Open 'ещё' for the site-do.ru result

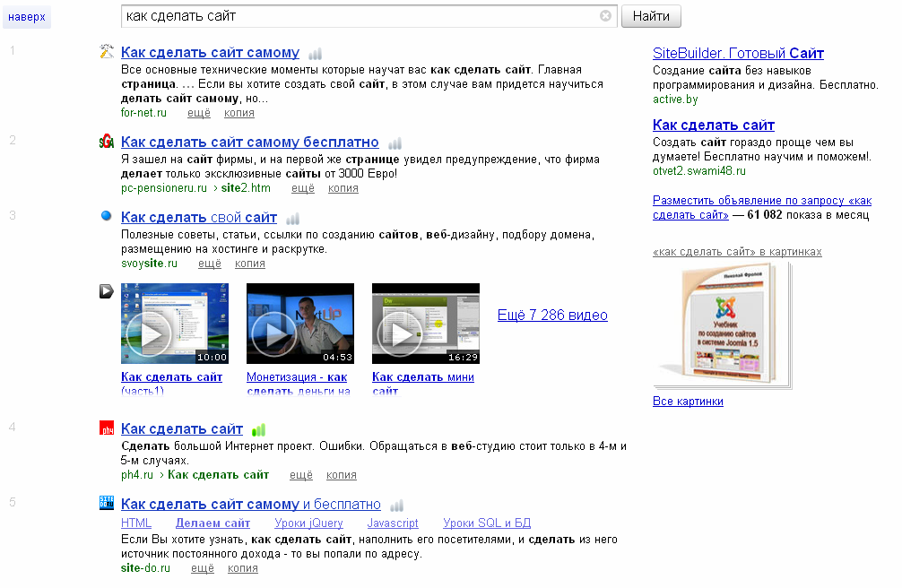203,568
